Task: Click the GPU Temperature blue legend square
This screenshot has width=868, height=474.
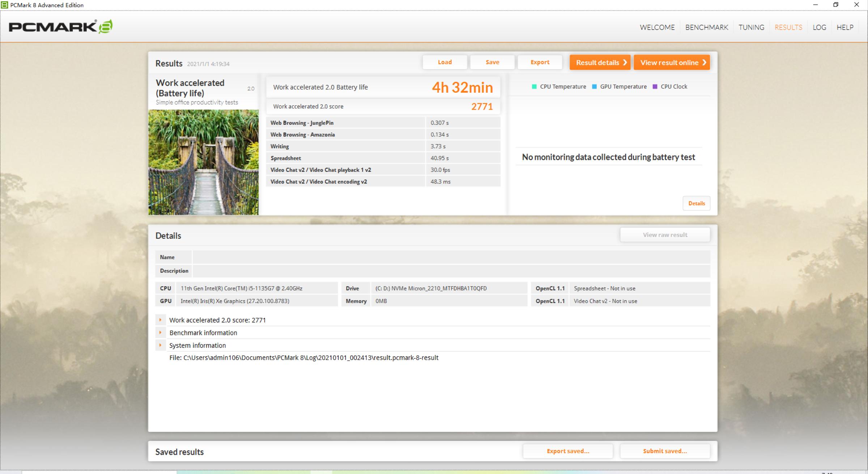Action: (x=594, y=86)
